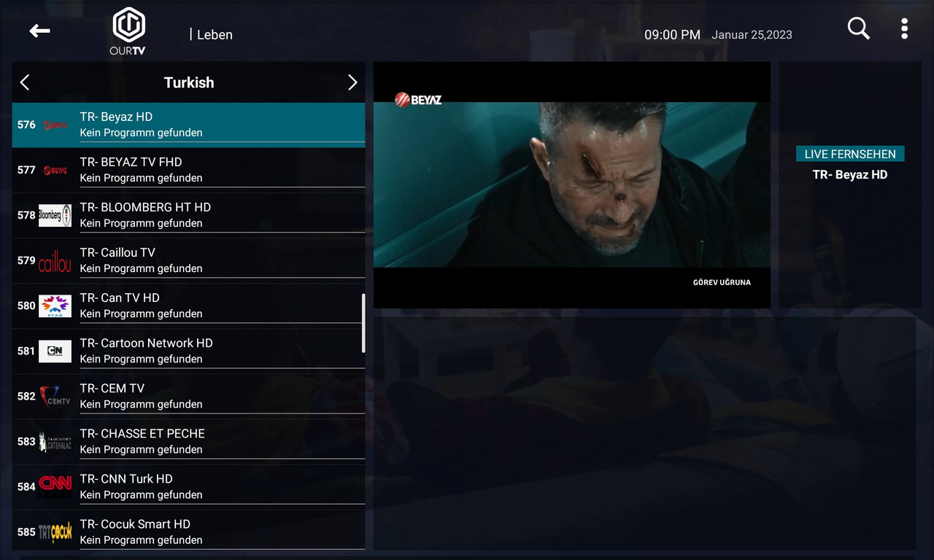Screen dimensions: 934x560
Task: Select the CNN Turk logo icon
Action: 55,486
